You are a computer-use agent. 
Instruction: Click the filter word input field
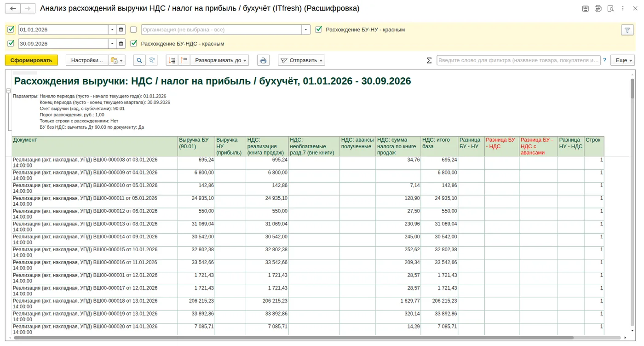(518, 60)
